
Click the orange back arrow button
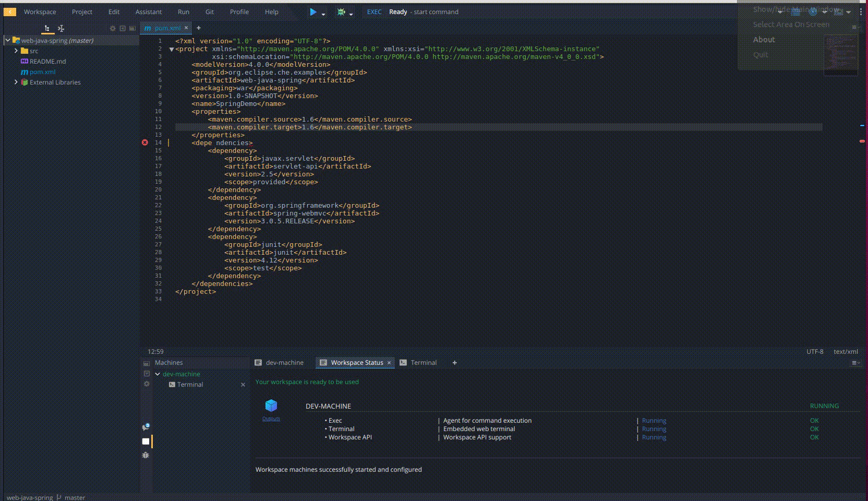[x=9, y=11]
